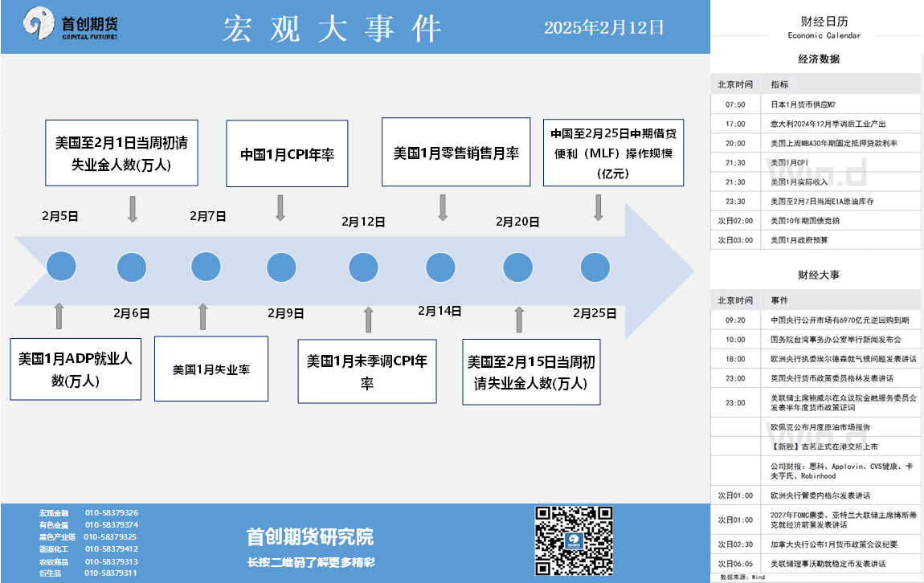Click the 宏观大事件 title

(x=333, y=28)
